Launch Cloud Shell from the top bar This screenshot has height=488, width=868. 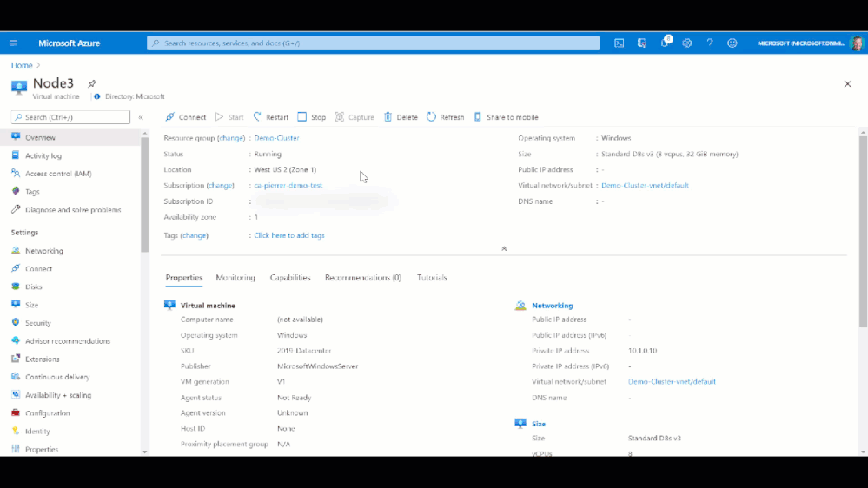click(619, 43)
